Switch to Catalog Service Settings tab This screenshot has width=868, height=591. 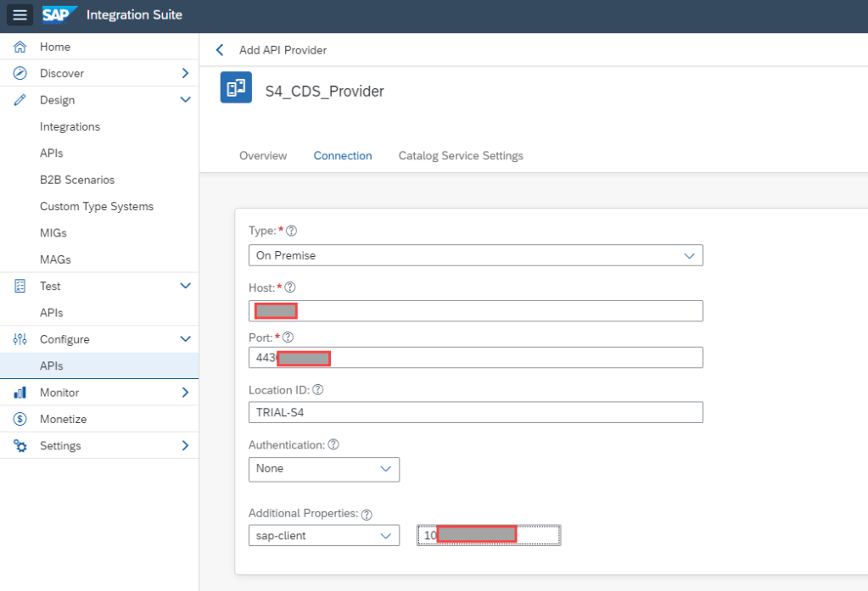(x=461, y=156)
